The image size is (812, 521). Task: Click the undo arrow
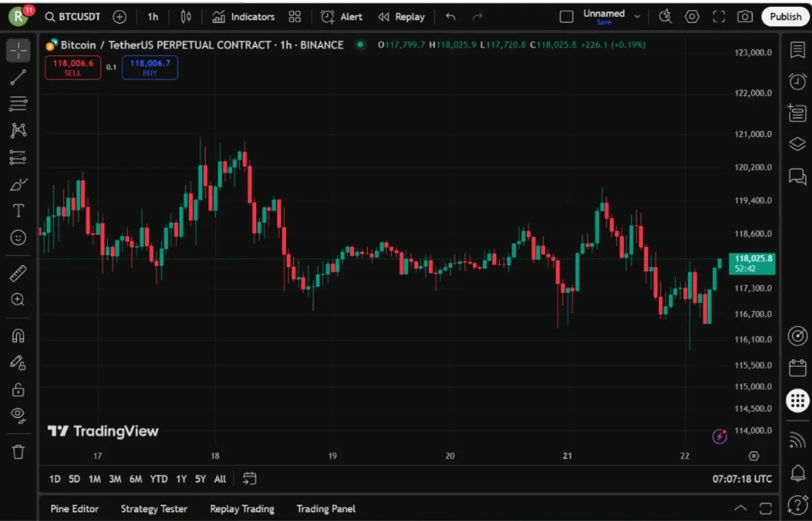pos(451,17)
